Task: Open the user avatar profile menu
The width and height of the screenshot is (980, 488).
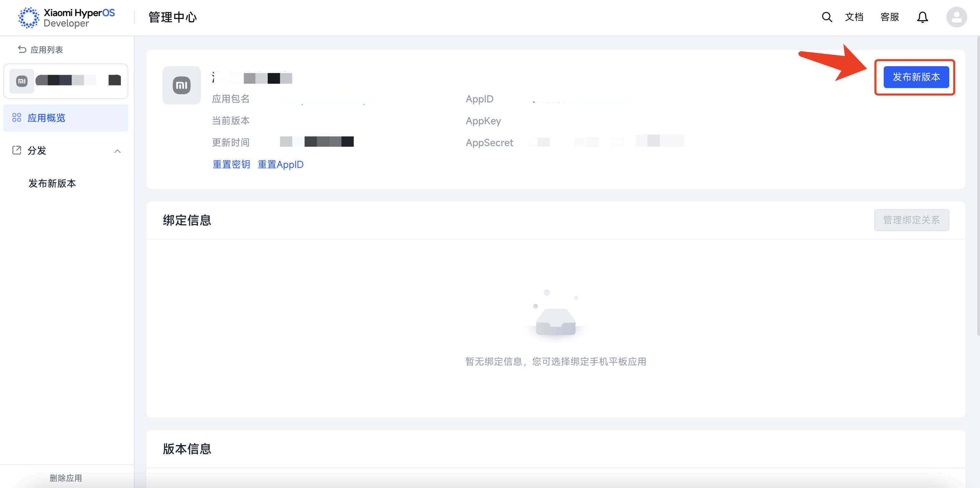Action: [956, 17]
